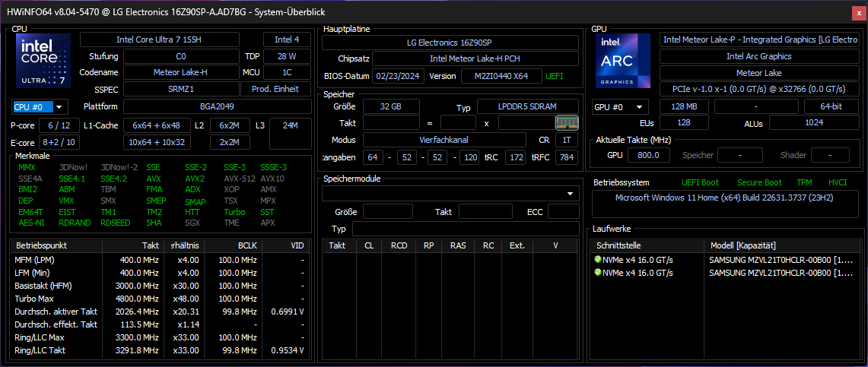Click the first NVMe drive green status icon
This screenshot has width=868, height=367.
pyautogui.click(x=598, y=260)
